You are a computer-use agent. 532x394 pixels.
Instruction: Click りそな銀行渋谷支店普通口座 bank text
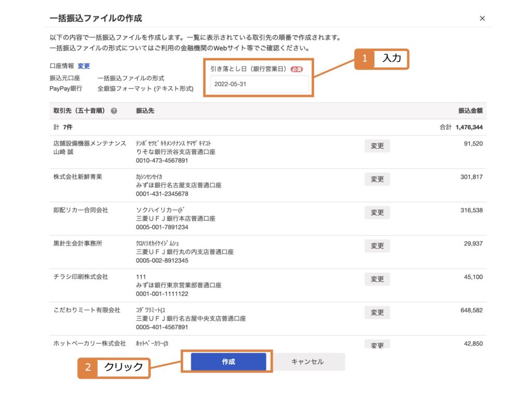(x=176, y=152)
